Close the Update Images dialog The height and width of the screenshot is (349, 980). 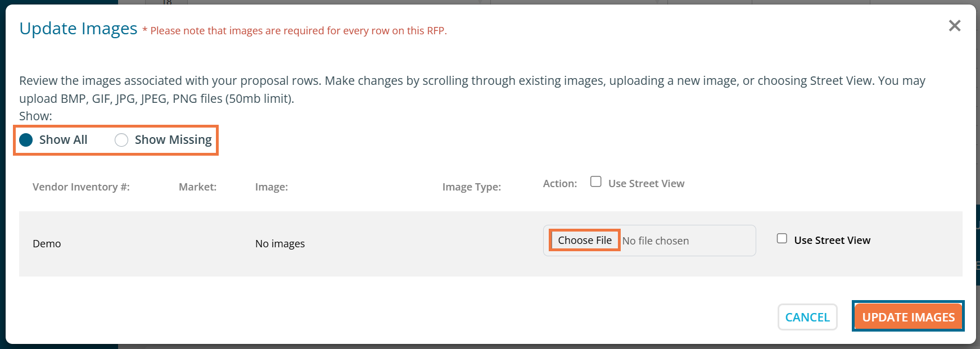pos(954,26)
